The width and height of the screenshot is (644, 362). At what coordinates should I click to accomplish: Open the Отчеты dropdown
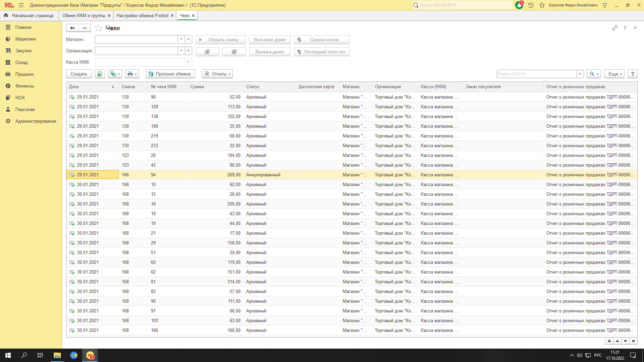point(217,74)
